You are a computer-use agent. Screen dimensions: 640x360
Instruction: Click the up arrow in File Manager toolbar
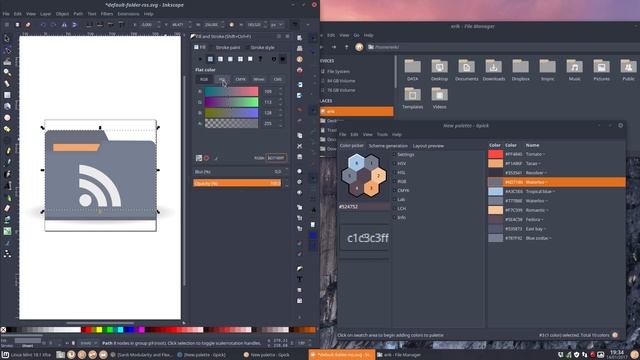click(347, 47)
